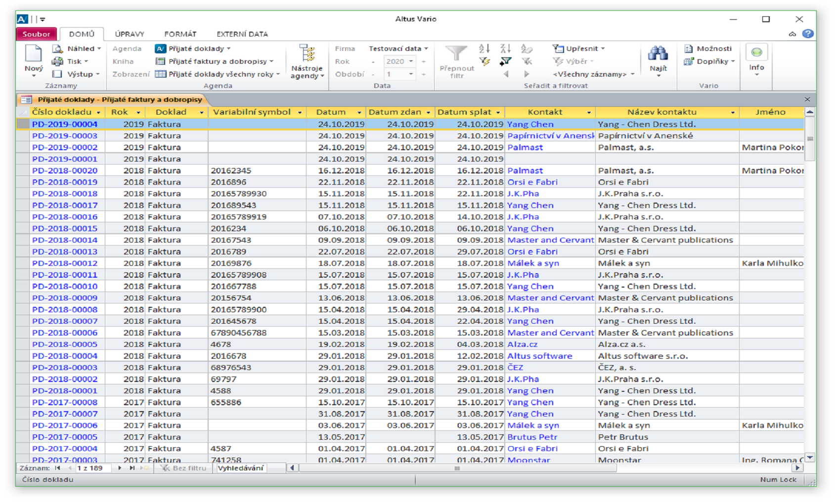Viewport: 835px width, 504px height.
Task: Click next filter arrow in Seřadit a filtrovat
Action: coord(527,74)
